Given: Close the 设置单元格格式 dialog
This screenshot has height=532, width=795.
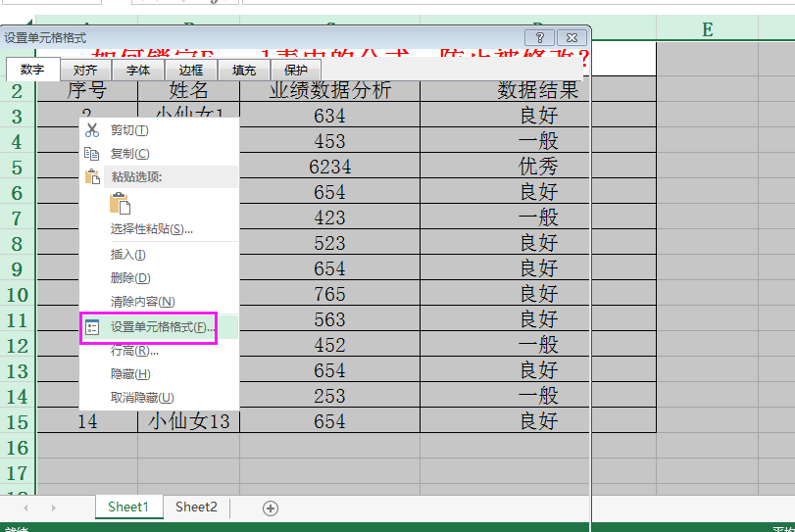Looking at the screenshot, I should point(571,38).
